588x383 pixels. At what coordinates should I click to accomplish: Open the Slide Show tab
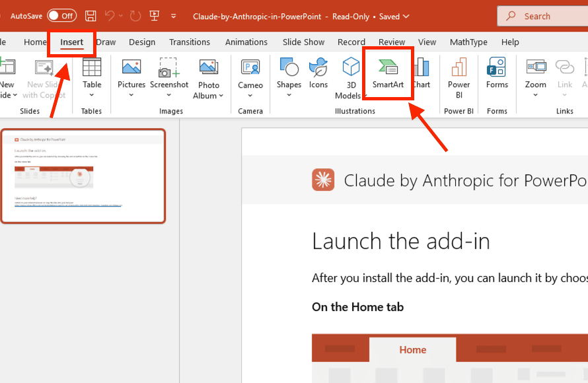pos(303,42)
